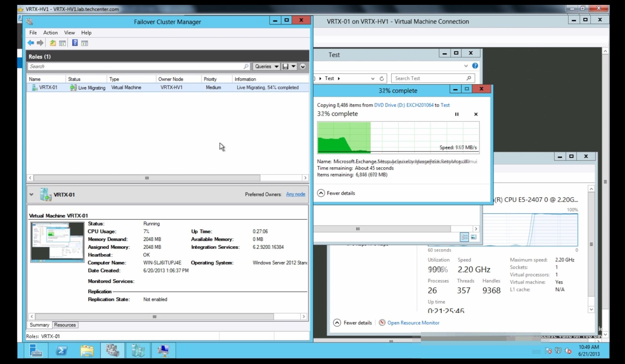Click the VRTX-01 virtual machine thumbnail
Viewport: 625px width, 364px height.
[x=57, y=242]
